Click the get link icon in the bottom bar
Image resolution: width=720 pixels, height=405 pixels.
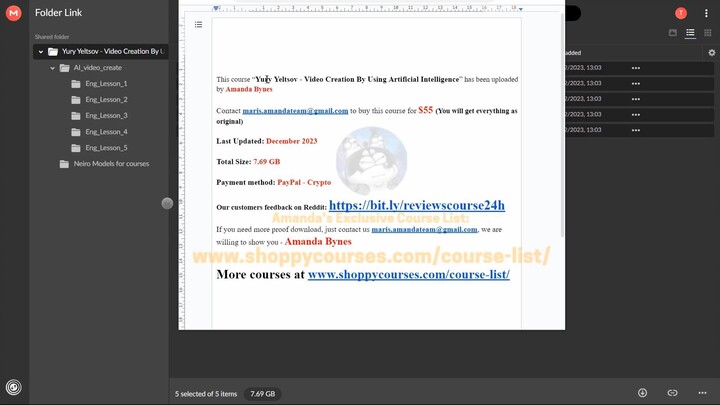tap(672, 393)
